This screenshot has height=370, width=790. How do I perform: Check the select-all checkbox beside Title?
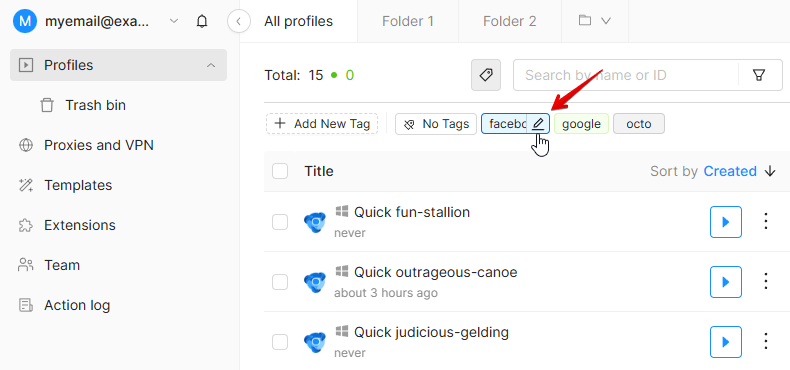pos(280,171)
